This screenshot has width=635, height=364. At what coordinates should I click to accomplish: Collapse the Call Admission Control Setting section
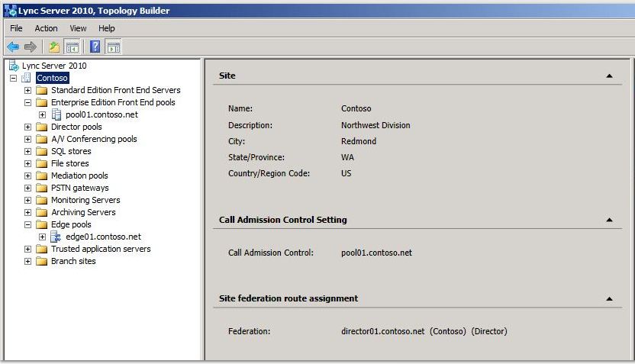click(x=609, y=220)
